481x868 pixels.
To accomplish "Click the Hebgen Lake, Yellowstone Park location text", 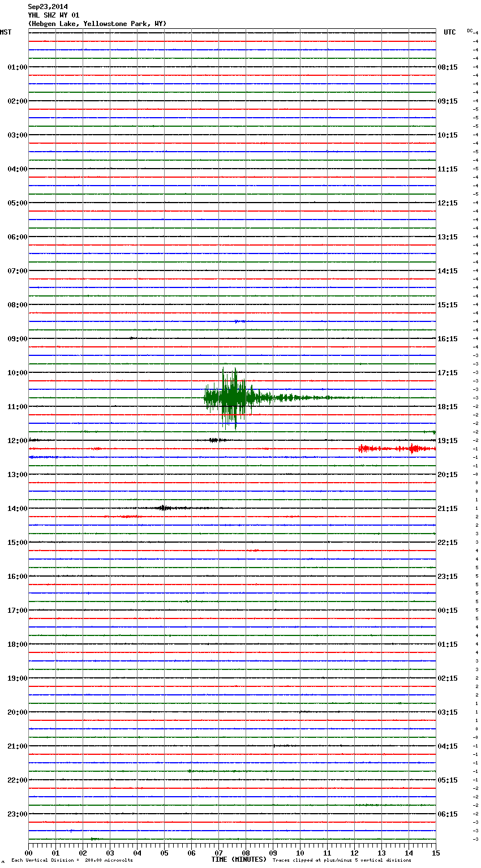I will (x=97, y=24).
